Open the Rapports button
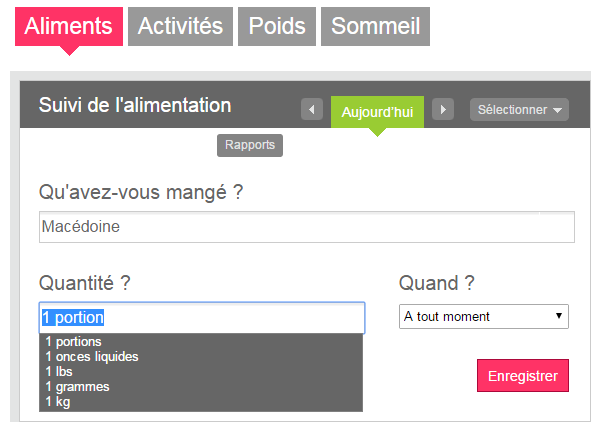The width and height of the screenshot is (591, 422). tap(250, 145)
